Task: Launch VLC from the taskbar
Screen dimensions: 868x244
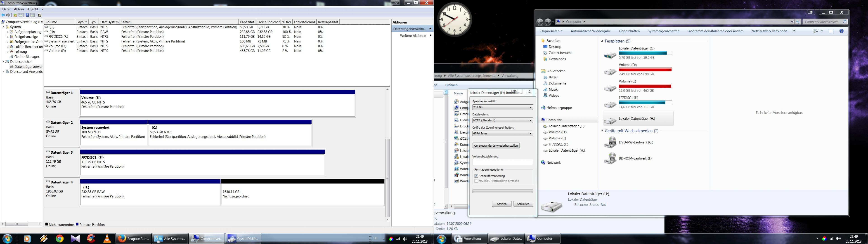Action: pyautogui.click(x=107, y=239)
